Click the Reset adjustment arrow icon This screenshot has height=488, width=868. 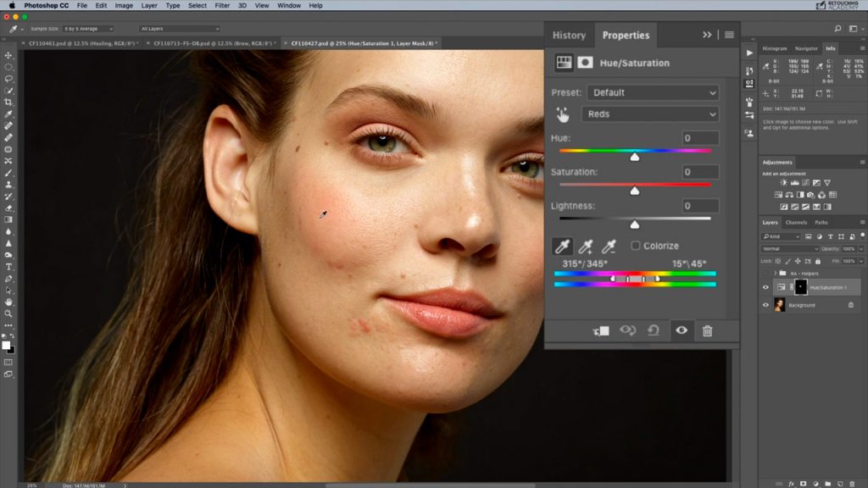pyautogui.click(x=654, y=330)
